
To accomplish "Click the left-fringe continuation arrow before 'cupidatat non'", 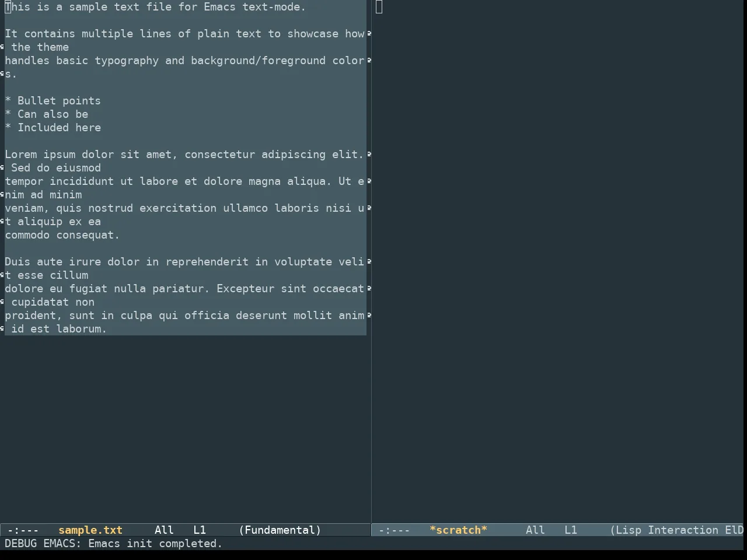I will 2,302.
